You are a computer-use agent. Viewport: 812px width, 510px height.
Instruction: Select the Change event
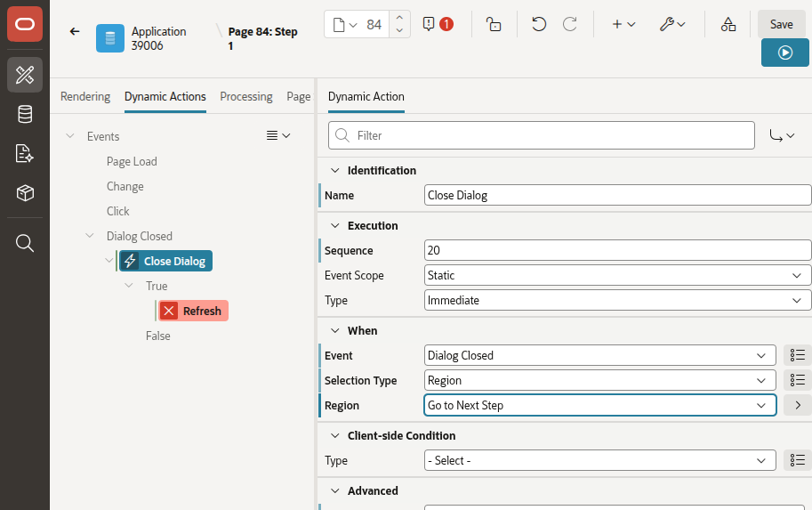coord(125,187)
